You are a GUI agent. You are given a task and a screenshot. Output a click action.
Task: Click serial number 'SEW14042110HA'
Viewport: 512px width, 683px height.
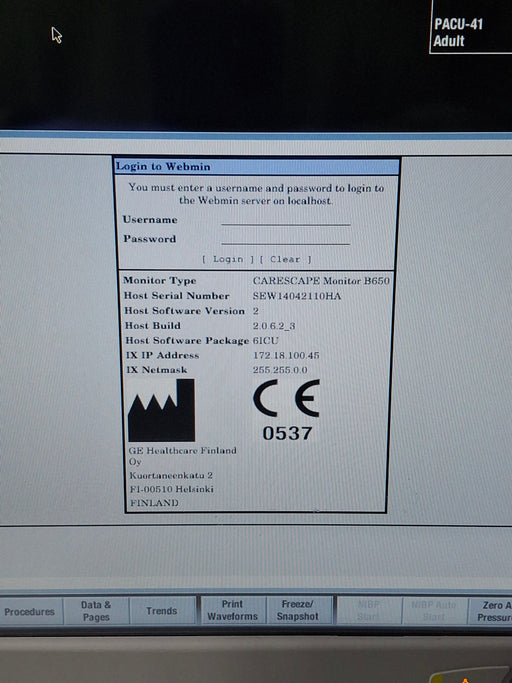click(x=297, y=296)
